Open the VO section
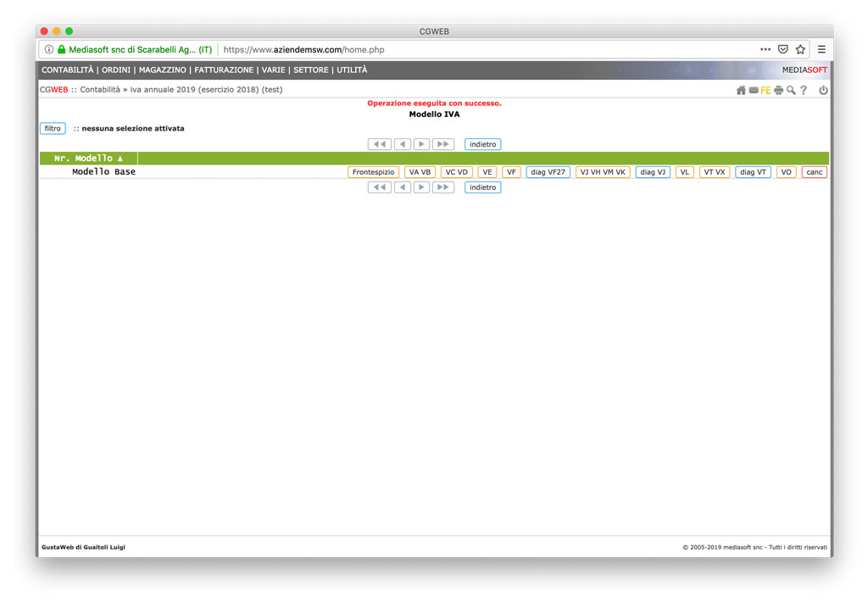 coord(786,172)
